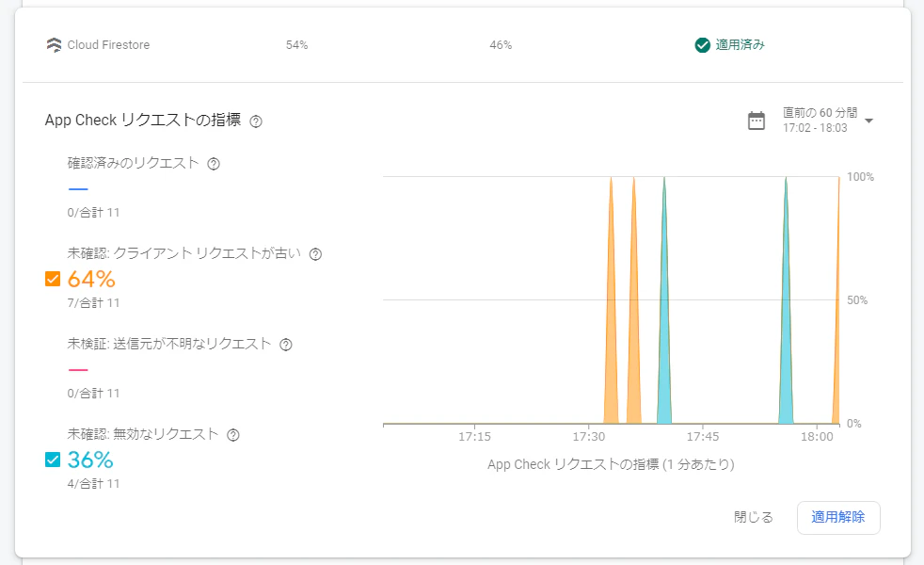
Task: Click the teal spike near 17:56 on chart
Action: click(786, 354)
